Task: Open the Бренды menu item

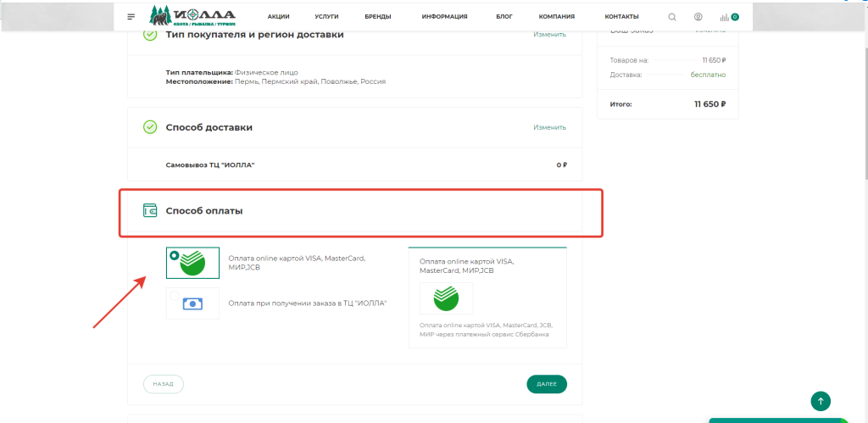Action: coord(377,17)
